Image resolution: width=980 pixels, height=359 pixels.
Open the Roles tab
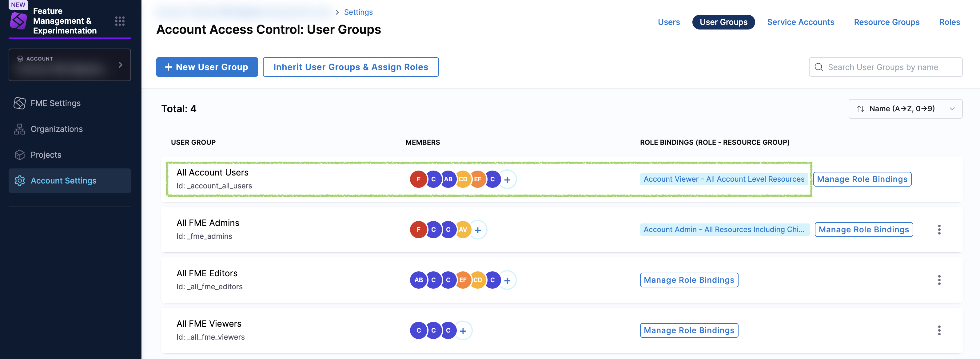pyautogui.click(x=949, y=22)
